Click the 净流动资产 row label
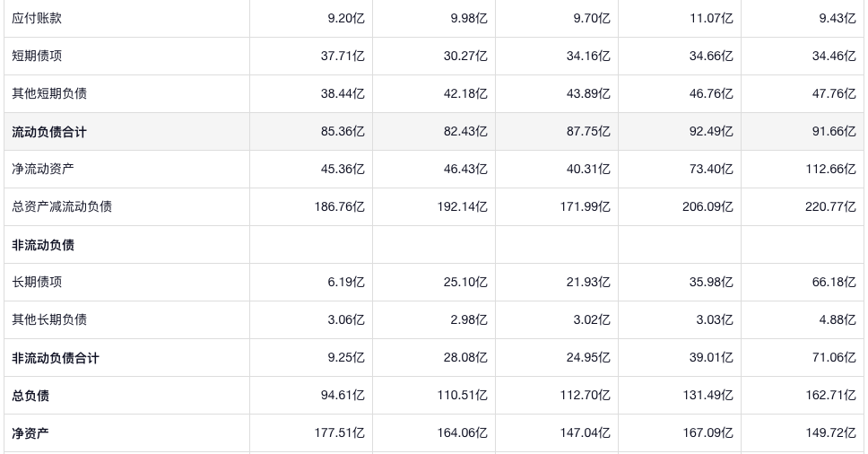 pos(43,170)
